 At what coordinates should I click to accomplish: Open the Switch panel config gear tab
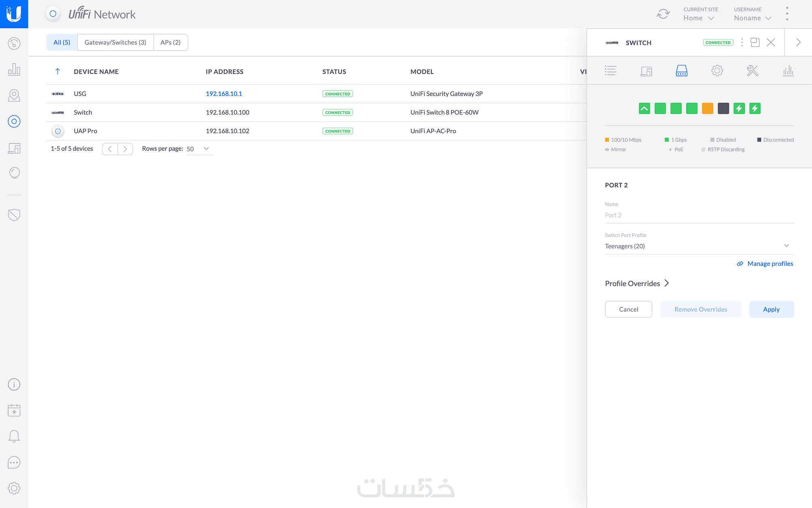click(x=717, y=71)
